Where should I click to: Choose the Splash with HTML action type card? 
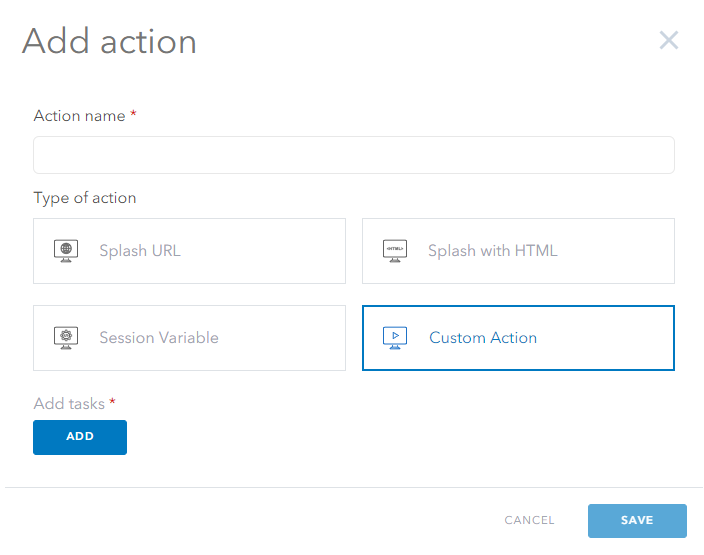pyautogui.click(x=518, y=251)
